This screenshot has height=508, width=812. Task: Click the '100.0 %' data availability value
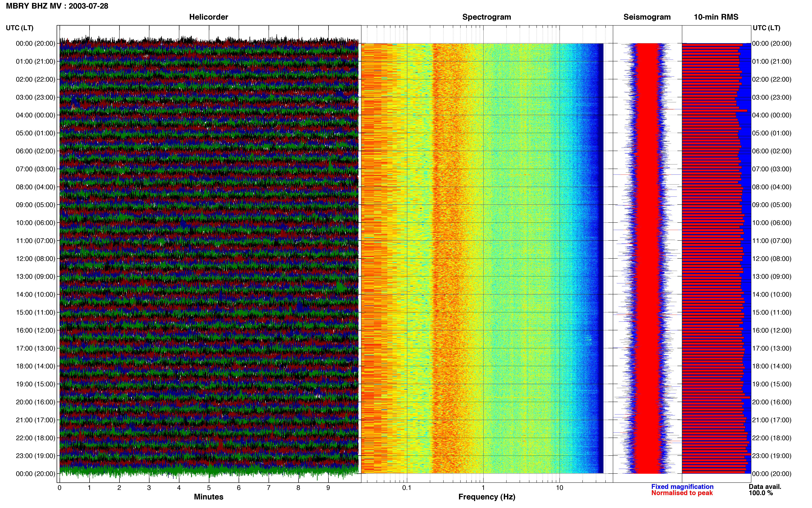pyautogui.click(x=761, y=493)
